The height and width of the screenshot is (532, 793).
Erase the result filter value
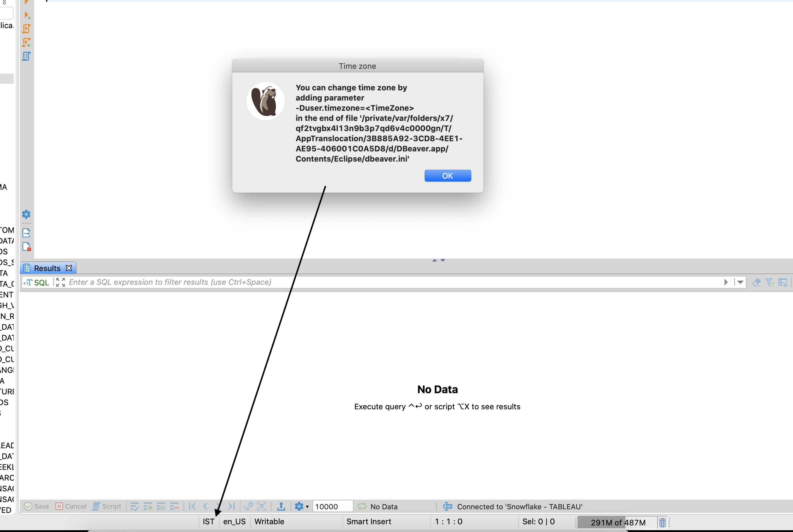click(756, 282)
